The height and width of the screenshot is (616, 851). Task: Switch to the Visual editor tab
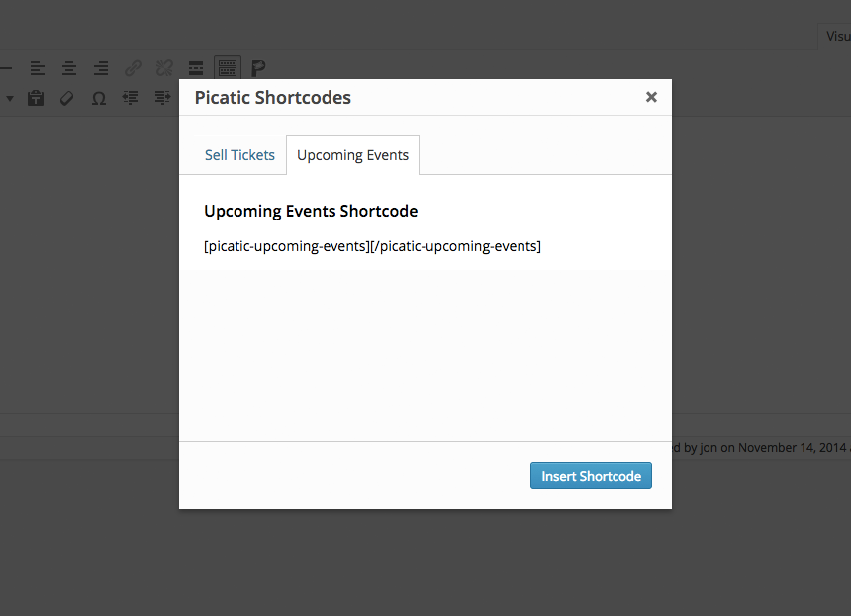838,37
